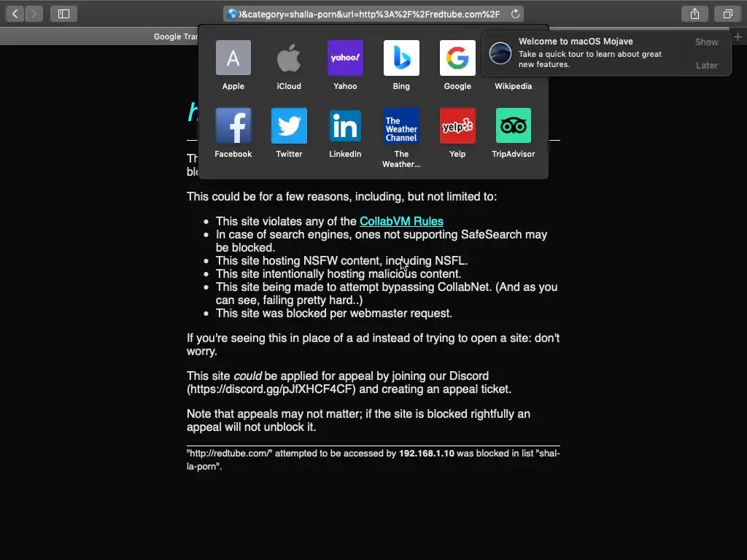Open the Google favorite icon
747x560 pixels.
coord(457,58)
